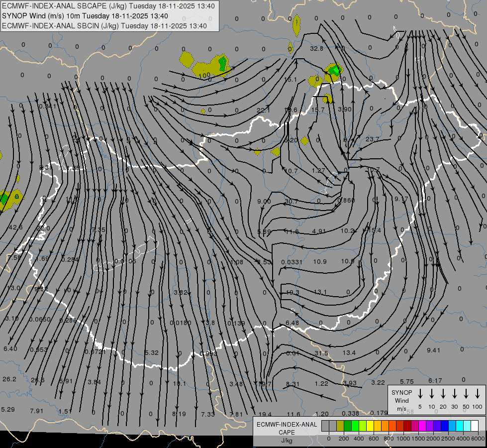Click the 6.17 value on the map
Screen dimensions: 487x448
coord(435,380)
